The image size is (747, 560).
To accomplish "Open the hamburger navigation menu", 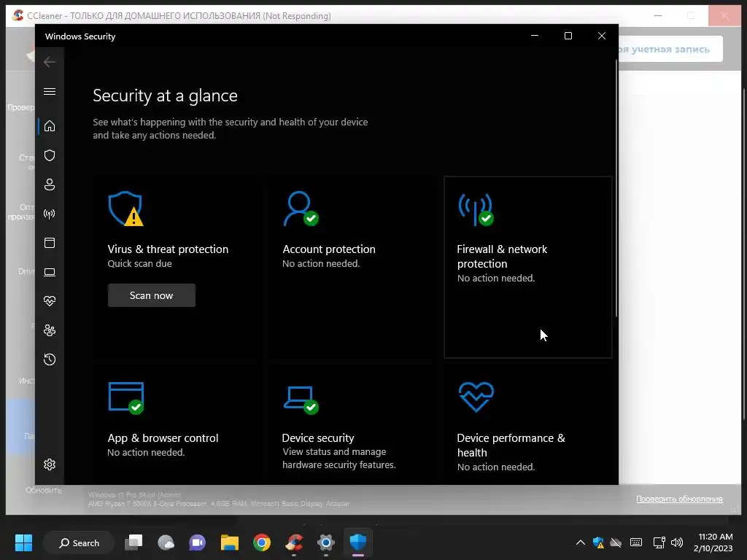I will tap(50, 91).
